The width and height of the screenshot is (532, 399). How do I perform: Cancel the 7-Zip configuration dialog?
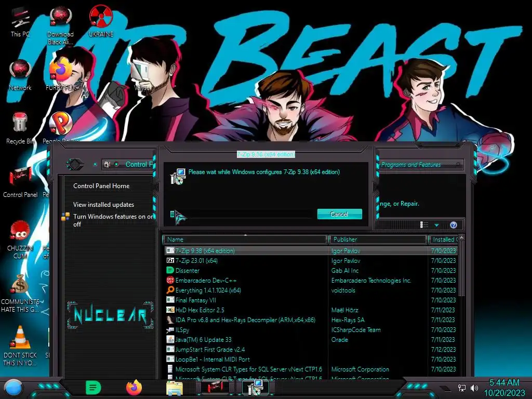340,214
